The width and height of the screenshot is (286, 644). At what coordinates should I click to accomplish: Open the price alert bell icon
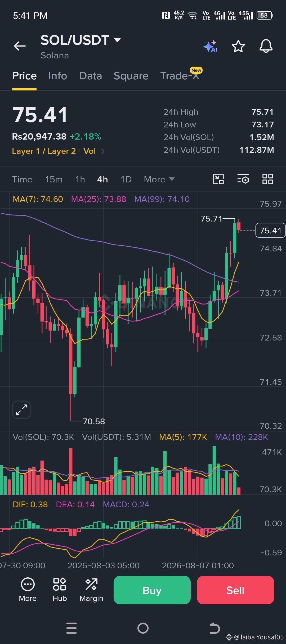266,46
